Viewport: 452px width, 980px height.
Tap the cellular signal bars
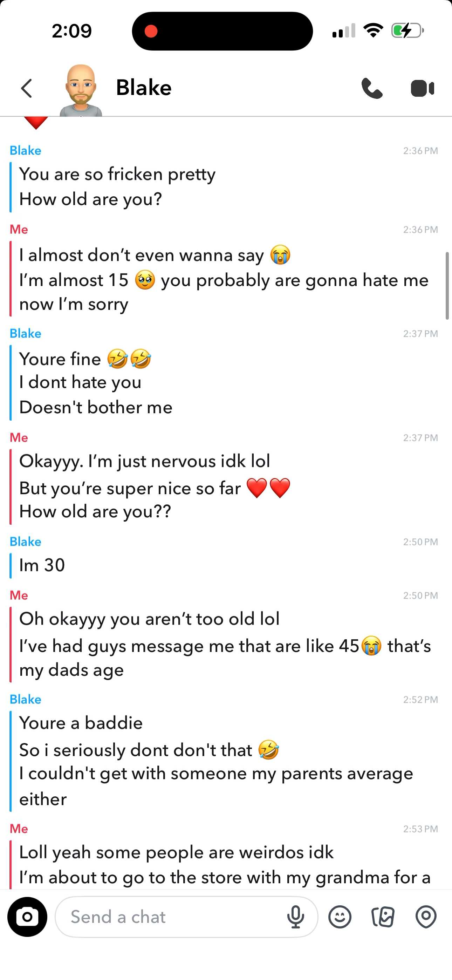(344, 30)
